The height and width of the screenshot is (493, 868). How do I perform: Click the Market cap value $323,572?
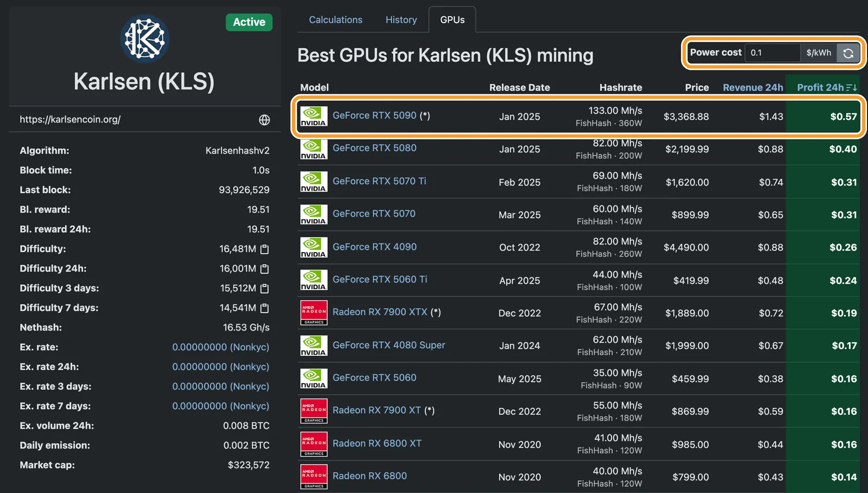(248, 465)
